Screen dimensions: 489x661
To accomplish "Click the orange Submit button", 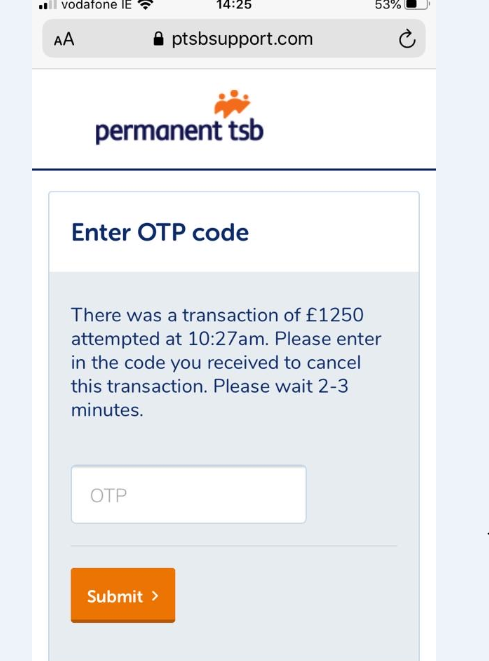I will tap(123, 595).
